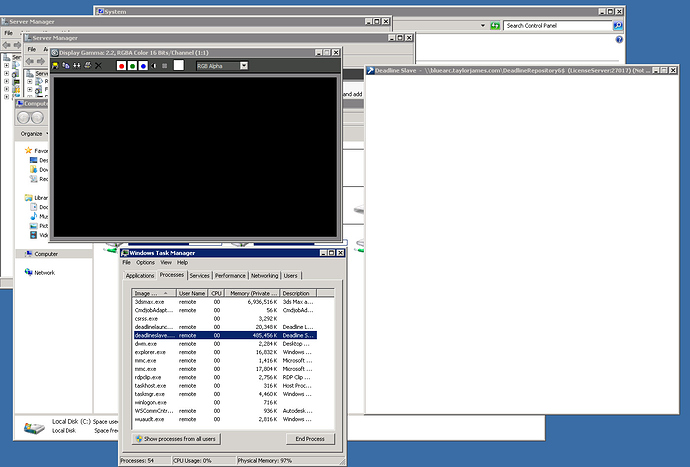Expand the first Server Manager tree node

[x=6, y=58]
